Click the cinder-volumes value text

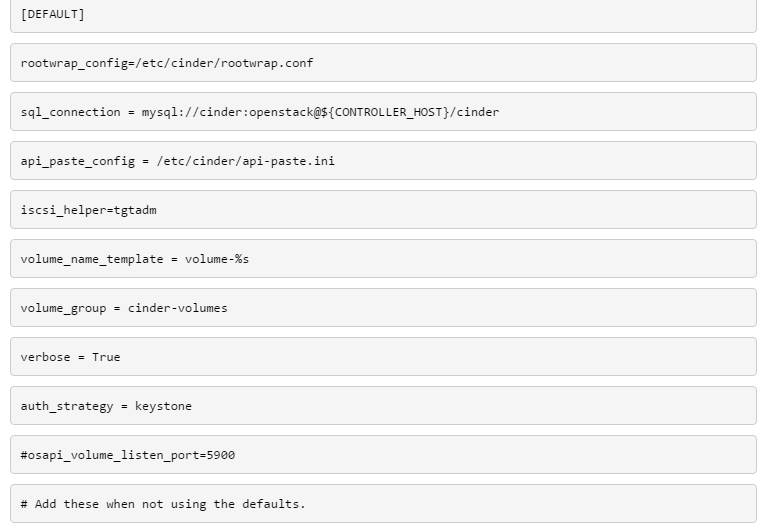point(178,308)
